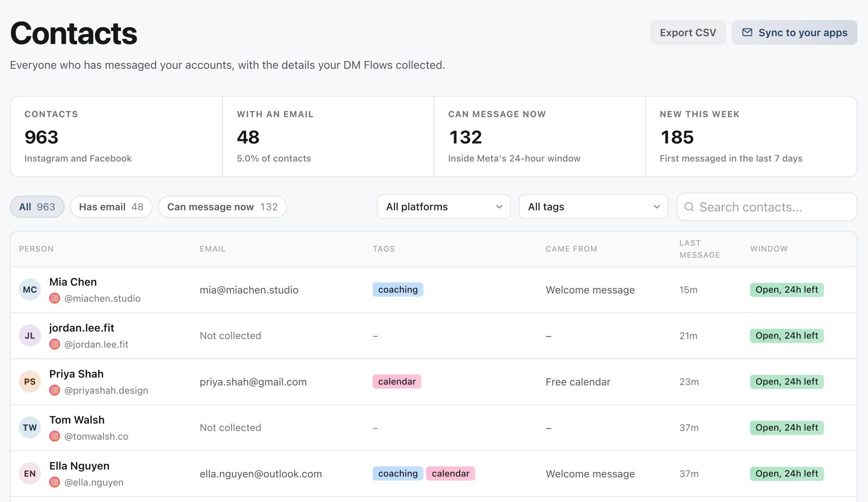868x502 pixels.
Task: Click the With an email 48 stat card
Action: [328, 137]
